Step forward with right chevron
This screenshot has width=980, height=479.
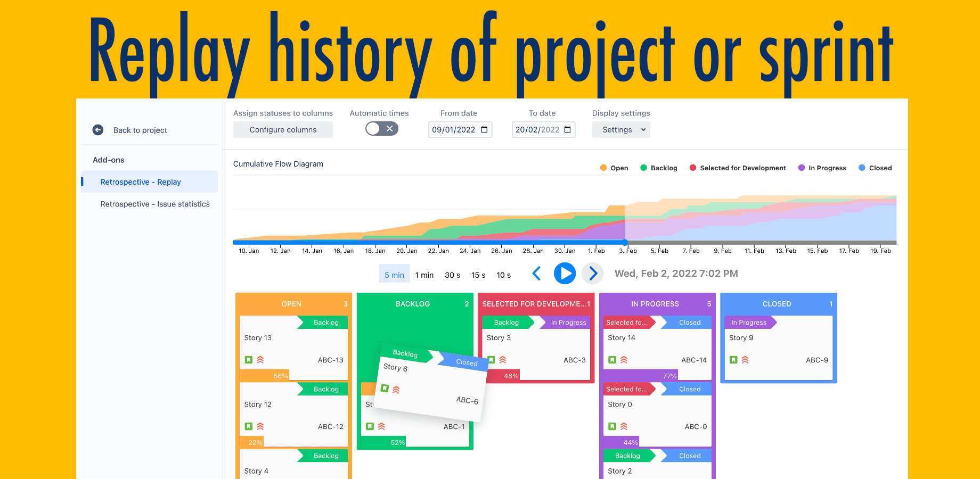[x=592, y=274]
